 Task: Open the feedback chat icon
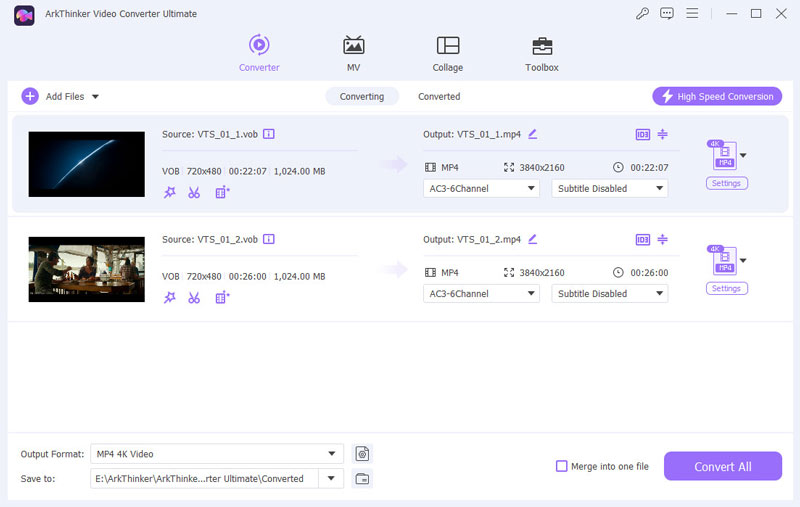click(x=667, y=13)
